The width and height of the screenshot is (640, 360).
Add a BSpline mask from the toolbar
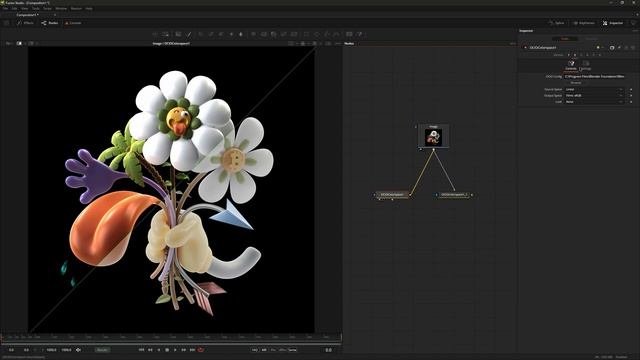coord(336,34)
